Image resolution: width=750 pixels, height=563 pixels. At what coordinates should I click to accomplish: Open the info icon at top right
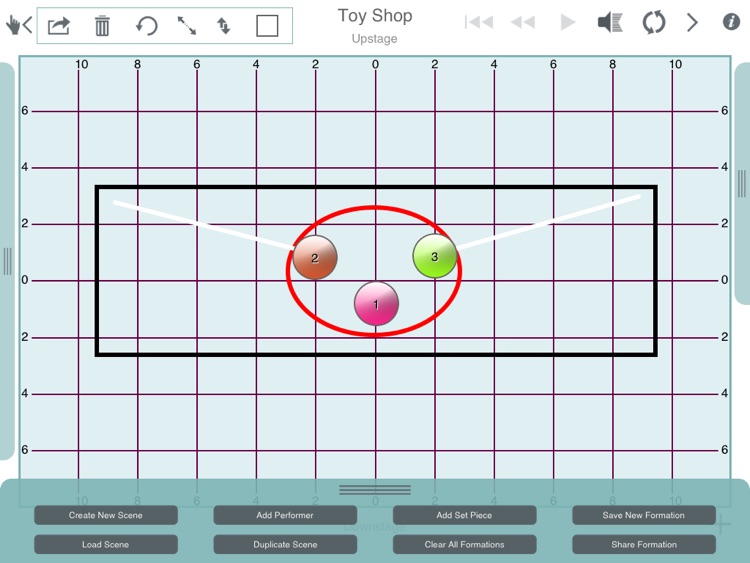click(731, 22)
